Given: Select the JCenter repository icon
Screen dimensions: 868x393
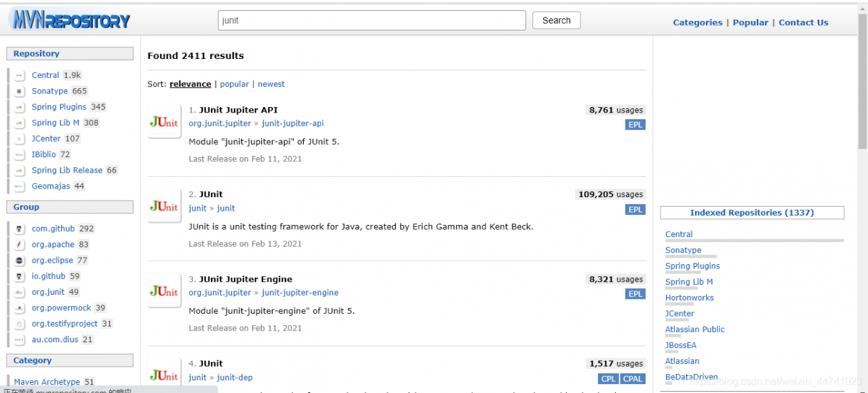Looking at the screenshot, I should pyautogui.click(x=20, y=138).
